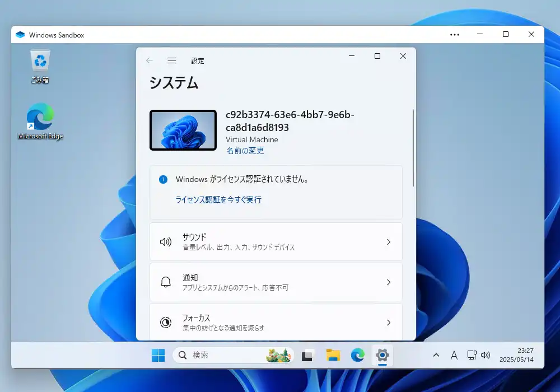Click the Virtual Machine label
This screenshot has height=392, width=560.
click(252, 139)
